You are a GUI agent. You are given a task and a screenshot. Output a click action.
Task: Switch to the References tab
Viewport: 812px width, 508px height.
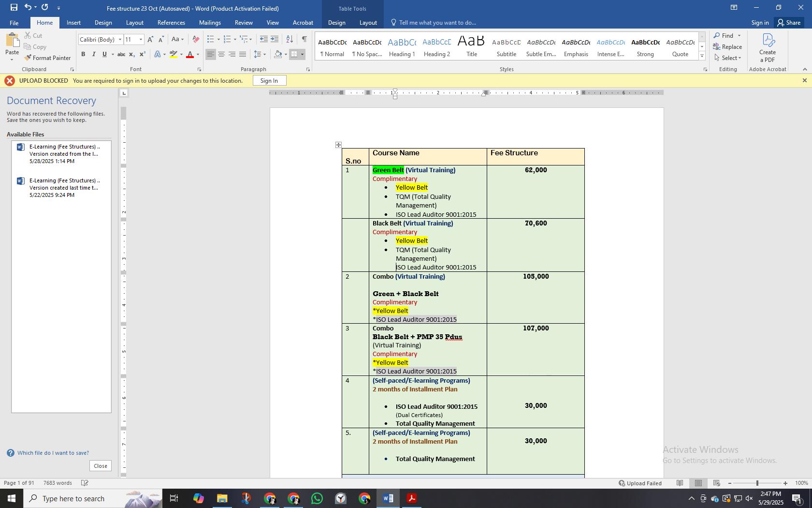171,23
